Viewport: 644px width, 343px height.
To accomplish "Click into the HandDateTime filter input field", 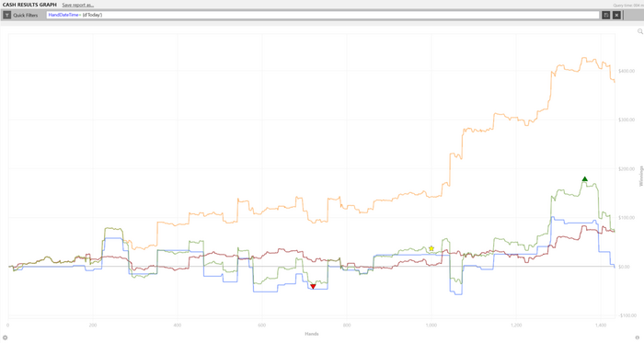I will pyautogui.click(x=323, y=16).
